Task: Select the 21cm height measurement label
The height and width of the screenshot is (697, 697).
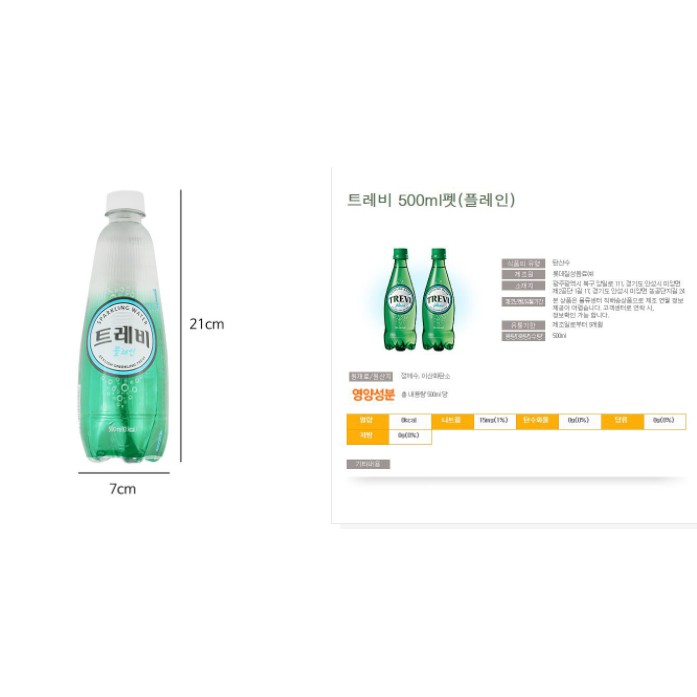Action: pos(207,324)
